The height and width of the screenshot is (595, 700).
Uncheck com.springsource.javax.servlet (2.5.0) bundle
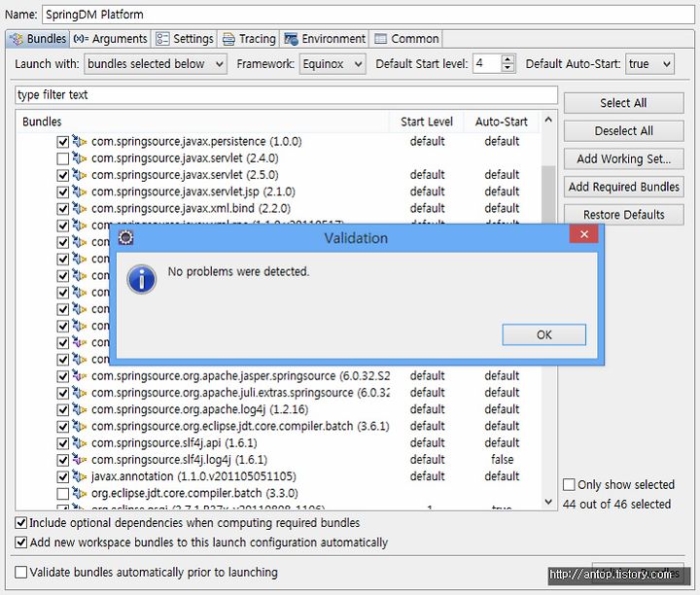(63, 175)
